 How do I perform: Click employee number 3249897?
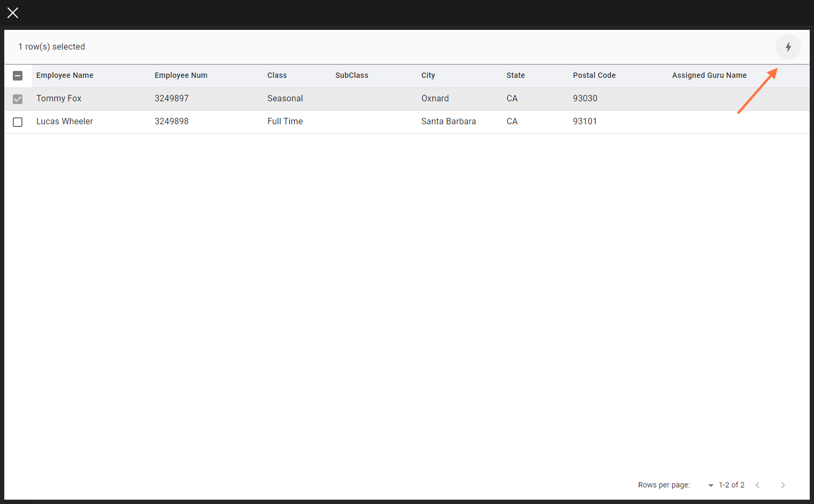pyautogui.click(x=171, y=98)
